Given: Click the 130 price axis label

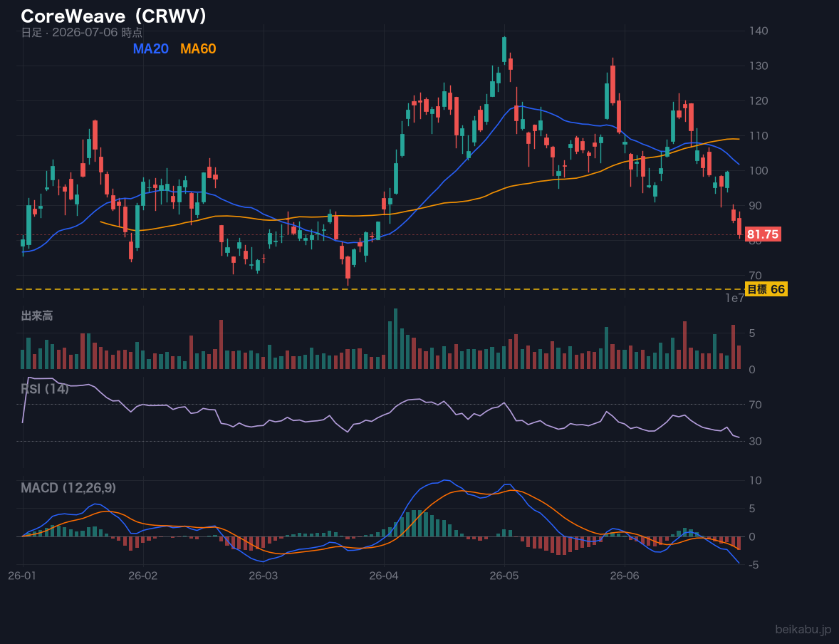Looking at the screenshot, I should coord(759,66).
